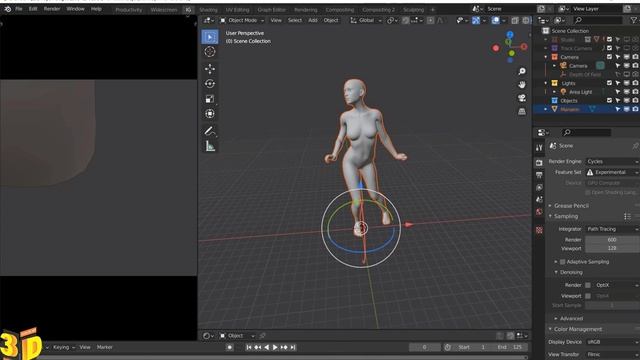Switch to the Sculpting workspace tab
This screenshot has width=640, height=360.
pos(413,9)
